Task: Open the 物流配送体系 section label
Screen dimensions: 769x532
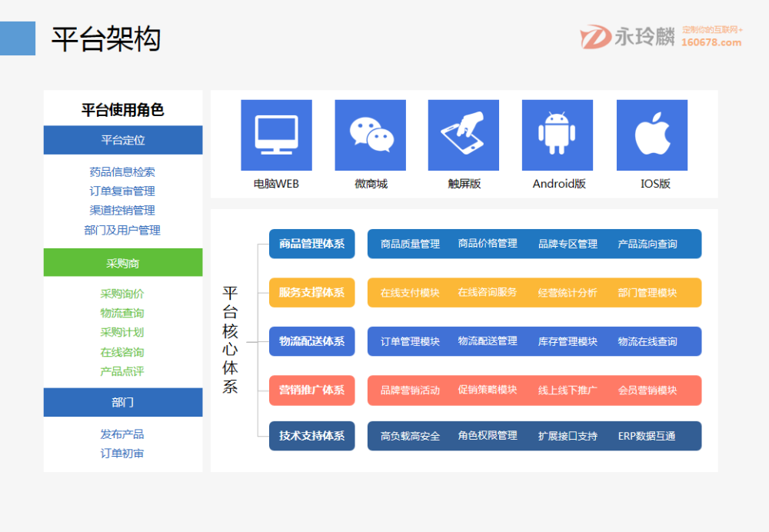Action: coord(311,341)
